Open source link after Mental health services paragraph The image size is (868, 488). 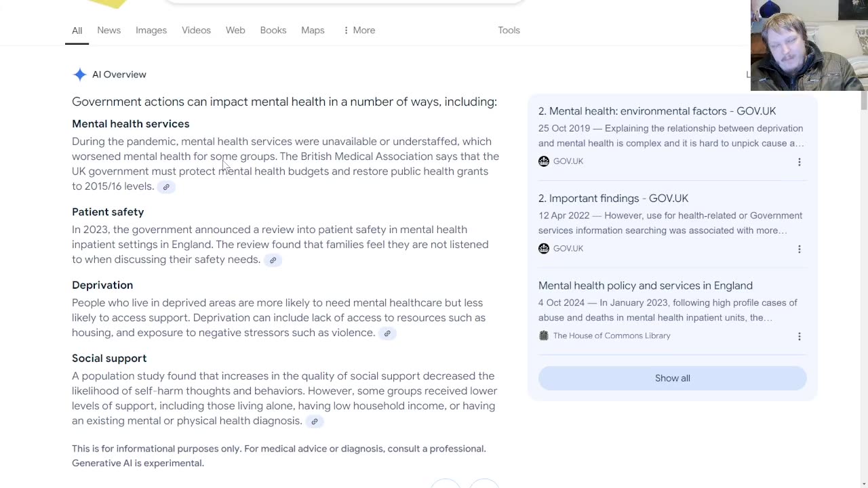[166, 187]
